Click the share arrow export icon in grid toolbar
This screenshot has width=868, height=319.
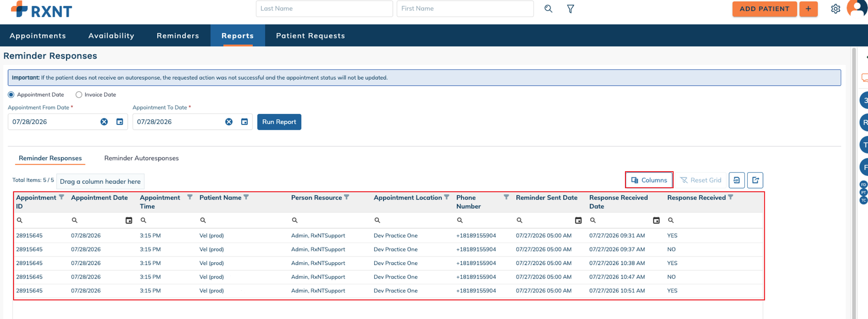tap(755, 180)
